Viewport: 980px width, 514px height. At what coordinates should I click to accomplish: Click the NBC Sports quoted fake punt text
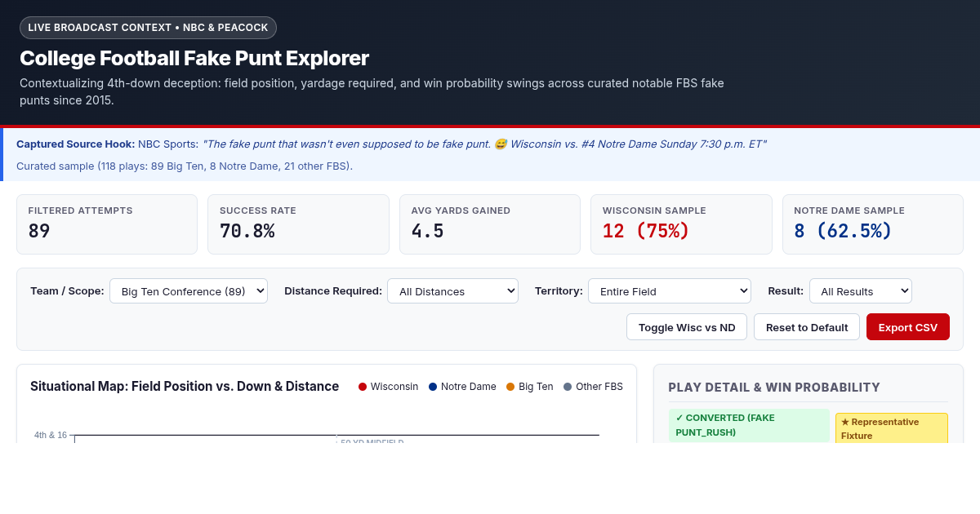click(484, 144)
